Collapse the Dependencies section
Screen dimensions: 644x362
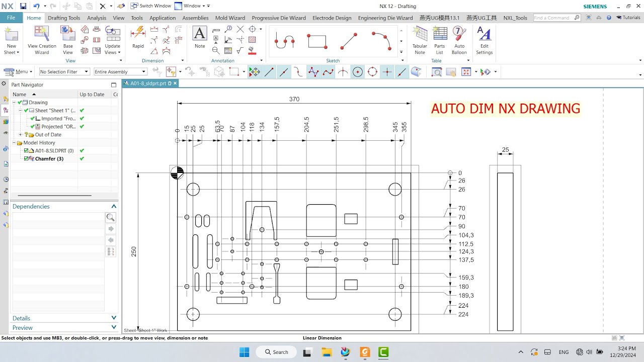tap(114, 206)
